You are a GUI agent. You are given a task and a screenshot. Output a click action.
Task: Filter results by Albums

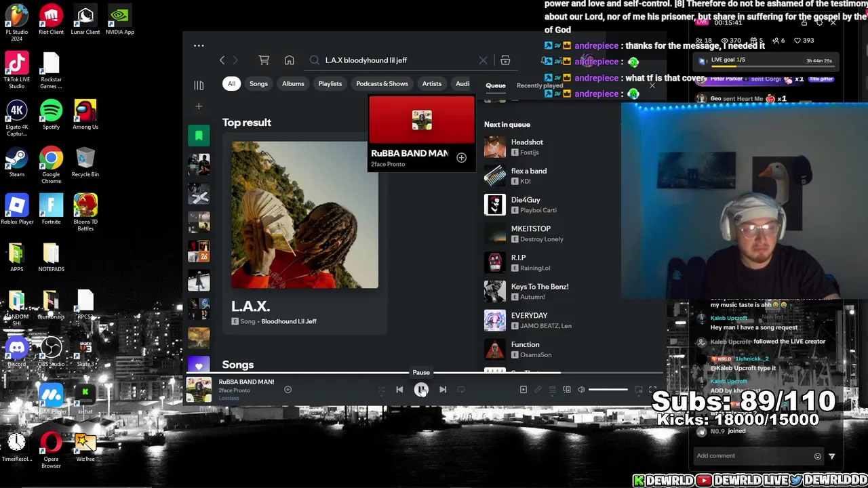293,84
